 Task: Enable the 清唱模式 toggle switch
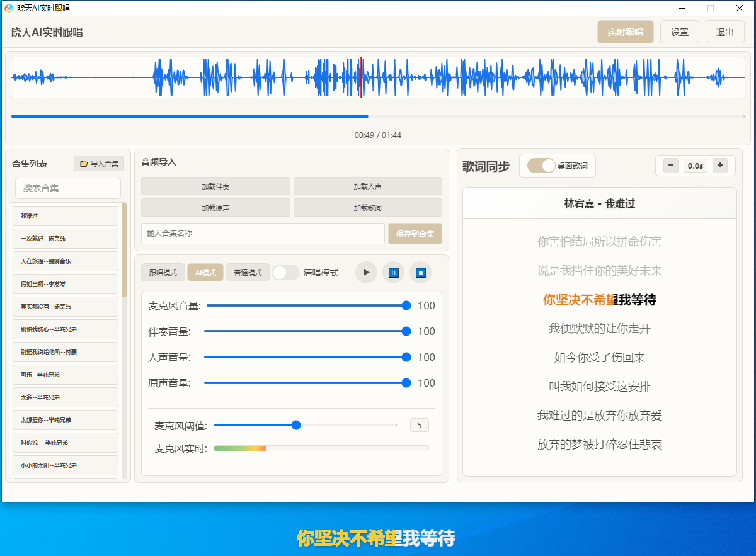[285, 273]
